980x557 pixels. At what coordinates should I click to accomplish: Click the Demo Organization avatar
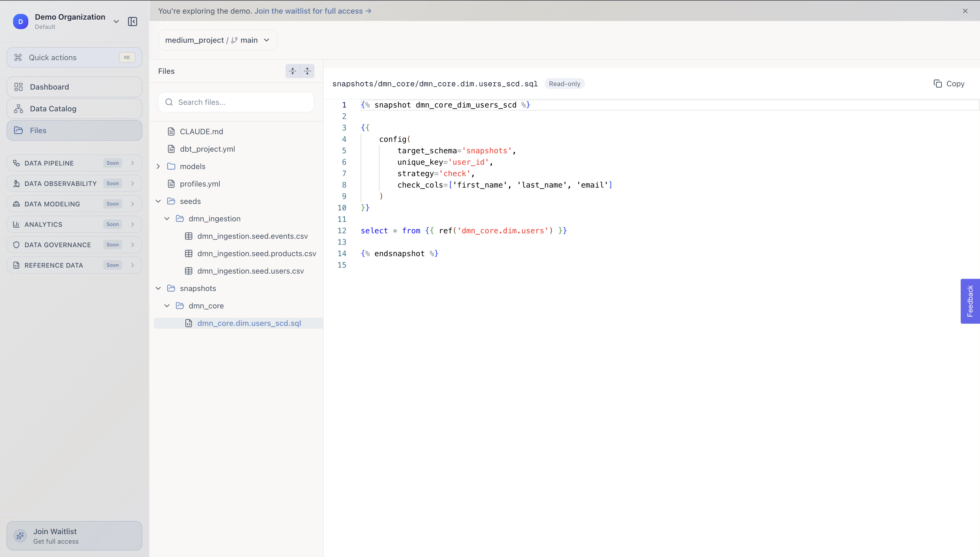click(21, 22)
